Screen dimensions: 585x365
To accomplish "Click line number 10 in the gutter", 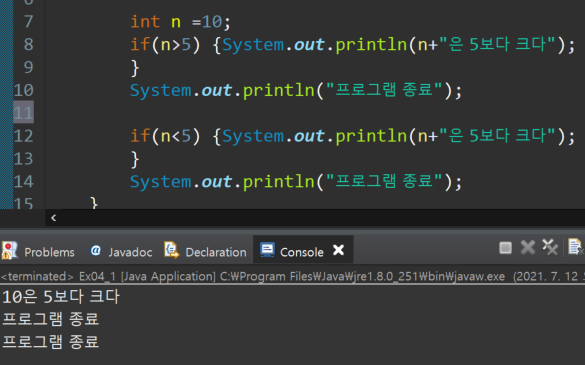I will pyautogui.click(x=24, y=90).
